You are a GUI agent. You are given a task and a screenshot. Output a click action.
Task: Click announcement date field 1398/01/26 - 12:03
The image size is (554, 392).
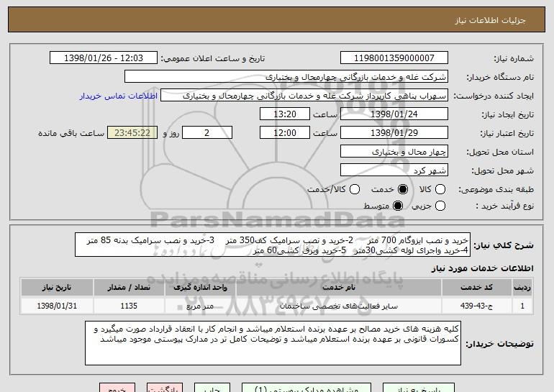tap(104, 58)
